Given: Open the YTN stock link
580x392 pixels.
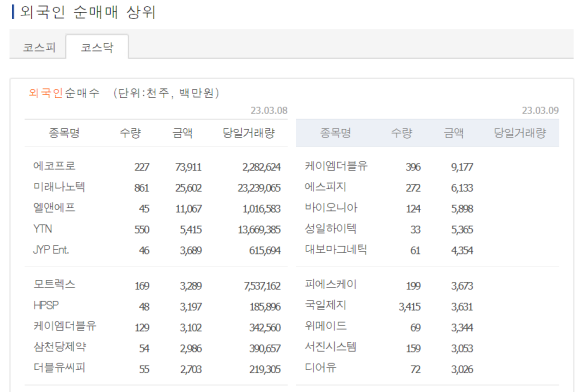Looking at the screenshot, I should click(x=43, y=229).
